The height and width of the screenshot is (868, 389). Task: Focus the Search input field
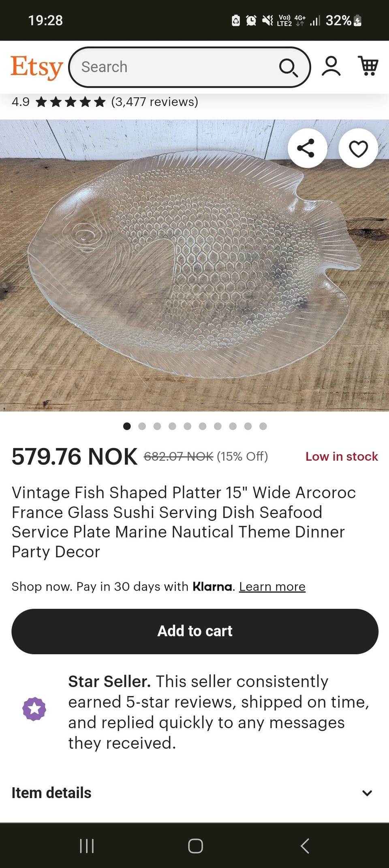[178, 67]
